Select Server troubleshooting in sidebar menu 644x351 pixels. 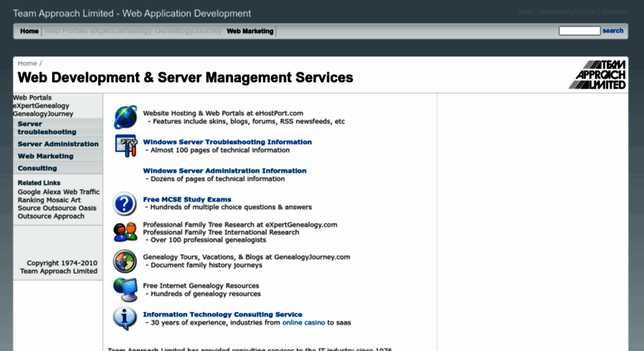pos(58,128)
